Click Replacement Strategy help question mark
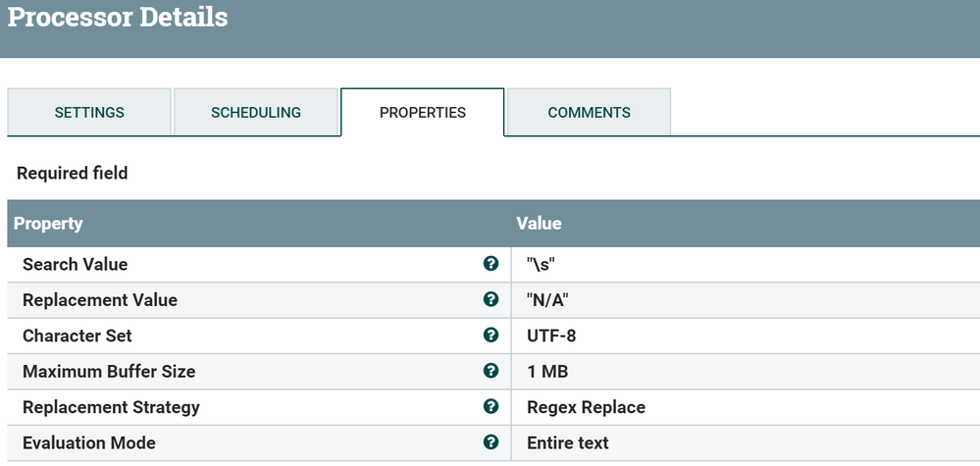 coord(490,406)
